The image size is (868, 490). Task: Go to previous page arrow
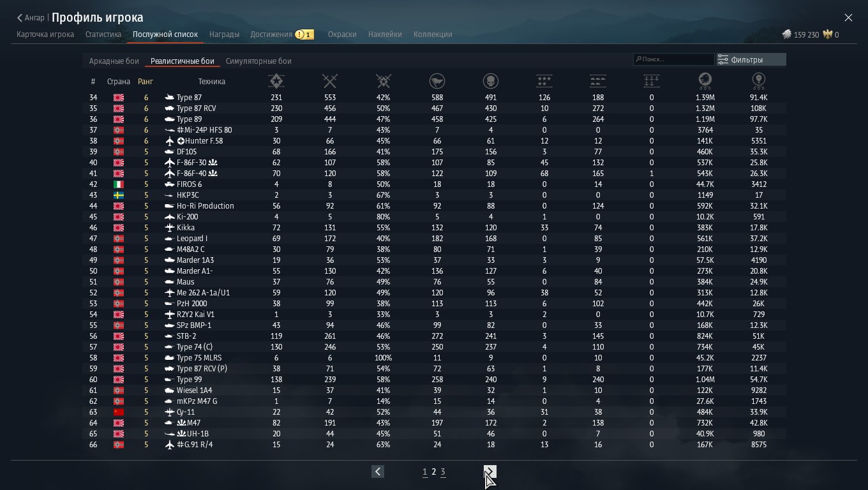point(378,471)
